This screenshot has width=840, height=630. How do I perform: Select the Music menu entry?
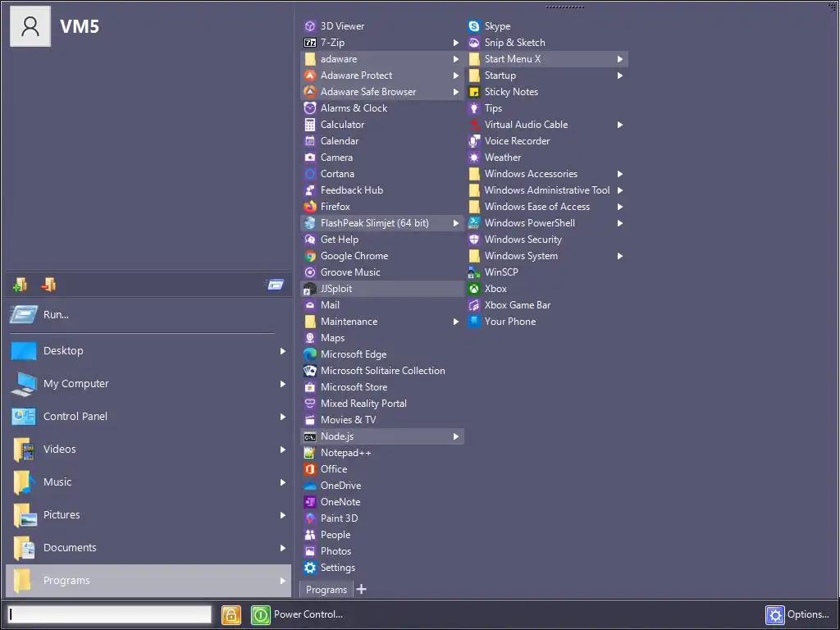coord(148,482)
